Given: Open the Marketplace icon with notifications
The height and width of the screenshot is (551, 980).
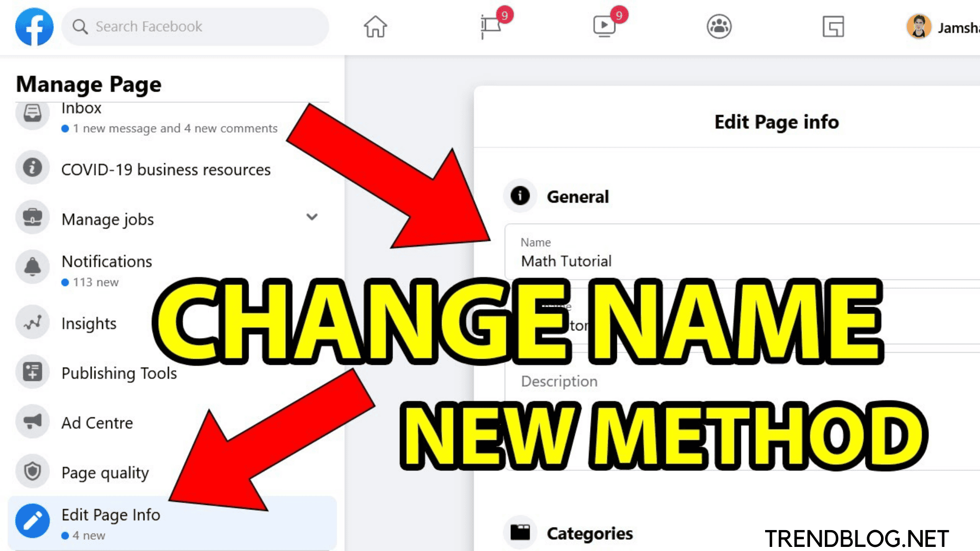Looking at the screenshot, I should [x=489, y=27].
